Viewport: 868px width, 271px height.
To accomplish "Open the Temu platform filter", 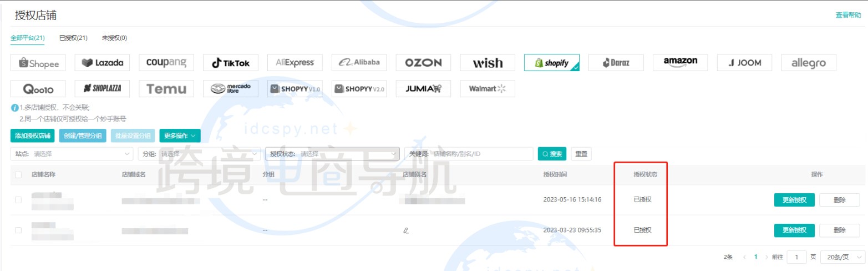I will click(166, 89).
